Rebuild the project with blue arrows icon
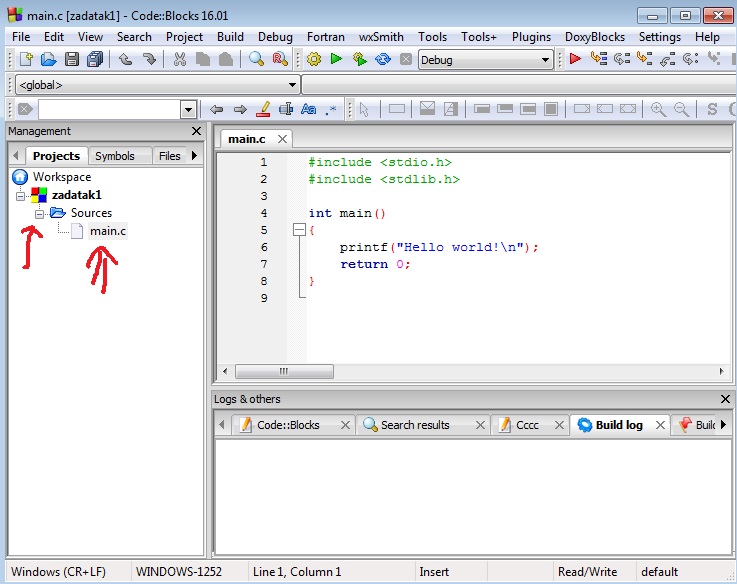 (x=383, y=59)
